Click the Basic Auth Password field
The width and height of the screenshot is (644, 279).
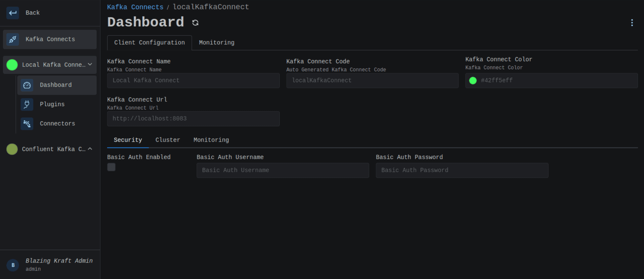click(x=462, y=170)
